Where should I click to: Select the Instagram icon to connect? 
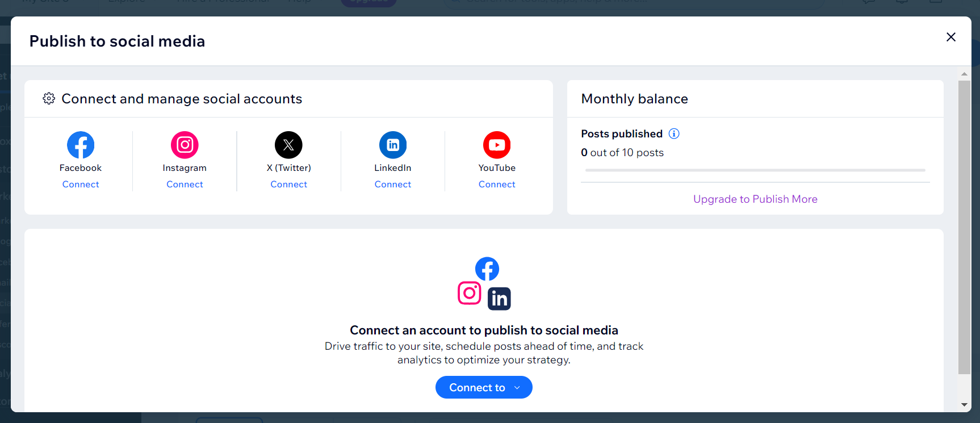185,145
